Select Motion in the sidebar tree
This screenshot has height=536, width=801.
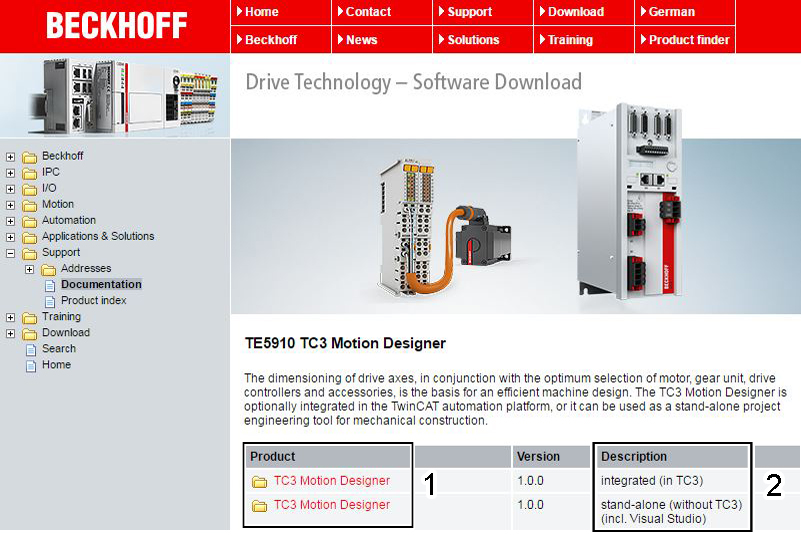(58, 204)
